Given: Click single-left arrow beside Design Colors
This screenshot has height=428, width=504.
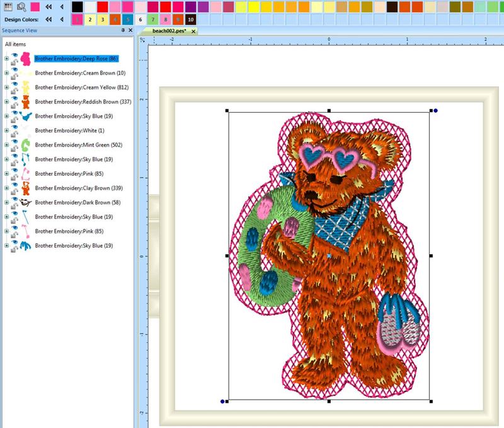Looking at the screenshot, I should (x=62, y=20).
